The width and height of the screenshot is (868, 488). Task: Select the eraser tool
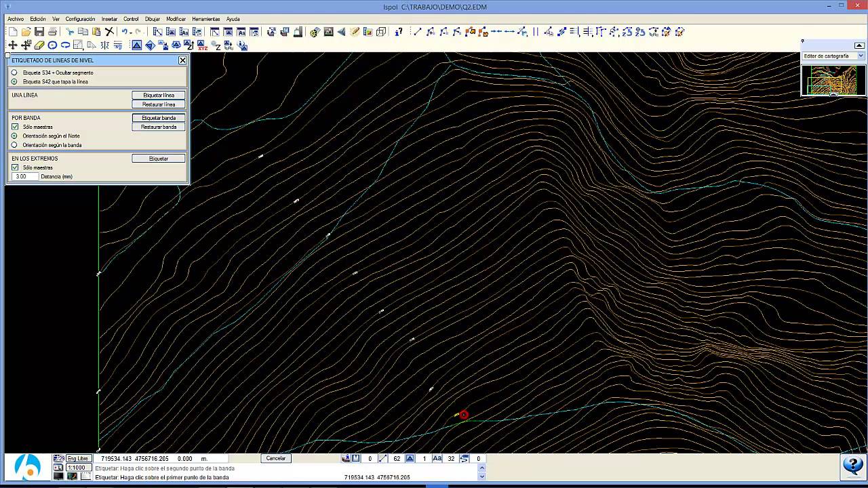pyautogui.click(x=39, y=45)
